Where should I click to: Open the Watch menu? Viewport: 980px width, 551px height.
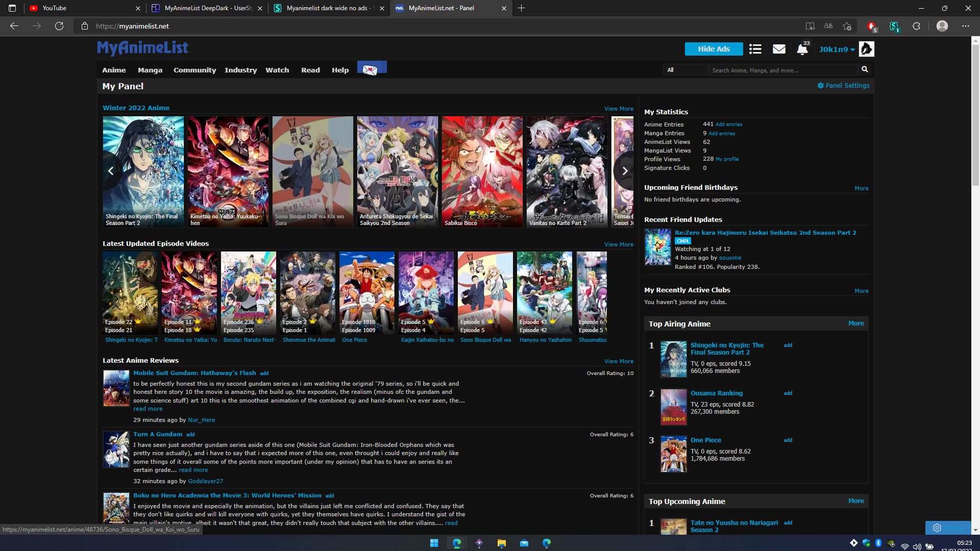pyautogui.click(x=277, y=70)
